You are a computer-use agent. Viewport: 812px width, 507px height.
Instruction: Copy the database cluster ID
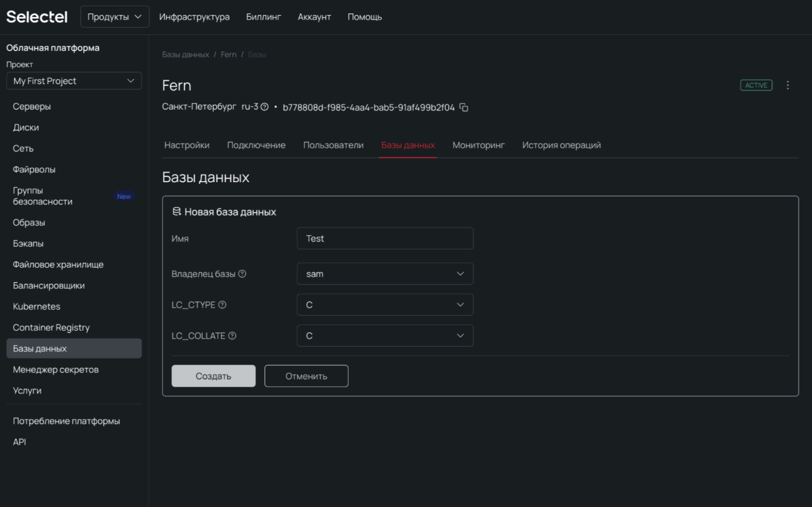click(464, 108)
